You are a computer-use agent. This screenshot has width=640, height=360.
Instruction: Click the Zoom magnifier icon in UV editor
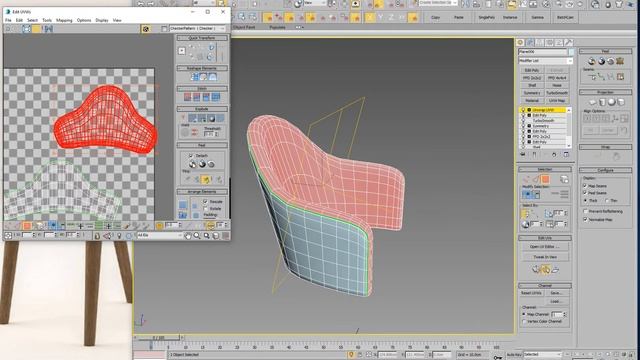pos(197,236)
